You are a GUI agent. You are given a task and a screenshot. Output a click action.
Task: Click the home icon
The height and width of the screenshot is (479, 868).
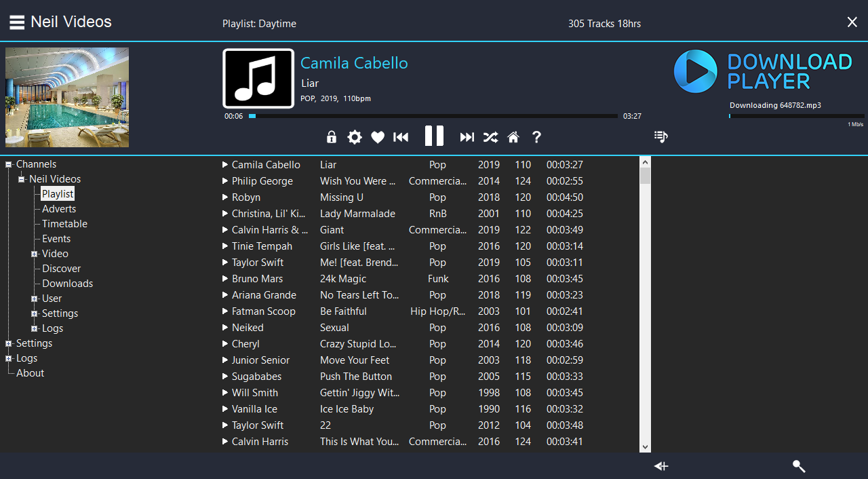pos(513,137)
